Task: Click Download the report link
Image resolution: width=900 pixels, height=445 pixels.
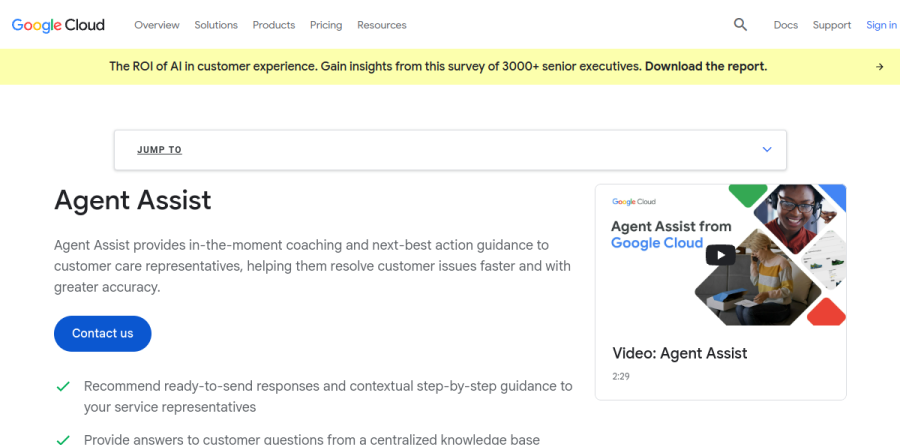Action: (706, 67)
